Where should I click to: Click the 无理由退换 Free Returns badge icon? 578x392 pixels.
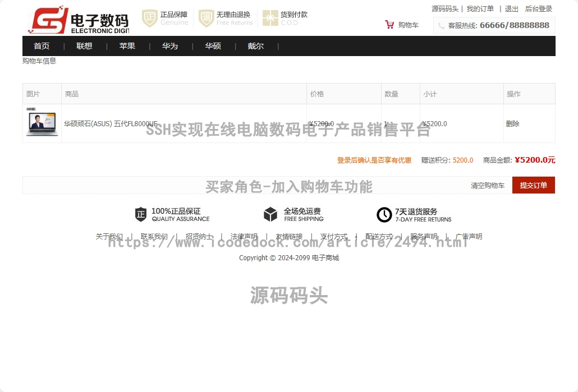pos(207,19)
